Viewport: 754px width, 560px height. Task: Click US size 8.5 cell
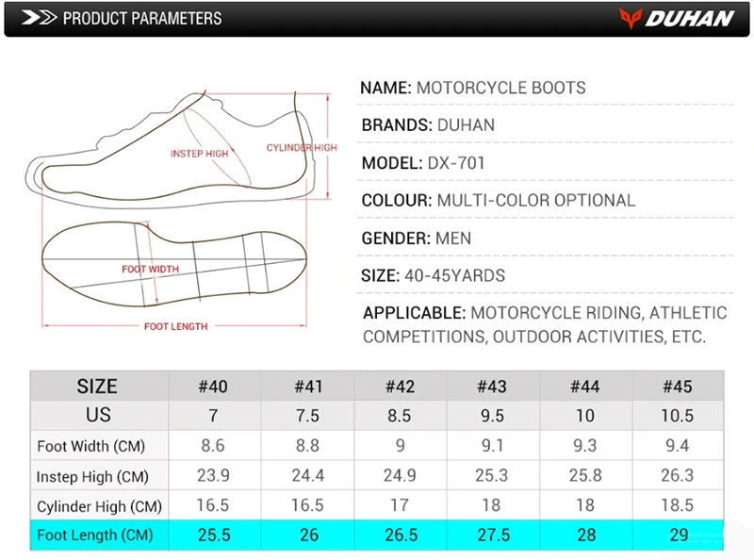(x=400, y=416)
